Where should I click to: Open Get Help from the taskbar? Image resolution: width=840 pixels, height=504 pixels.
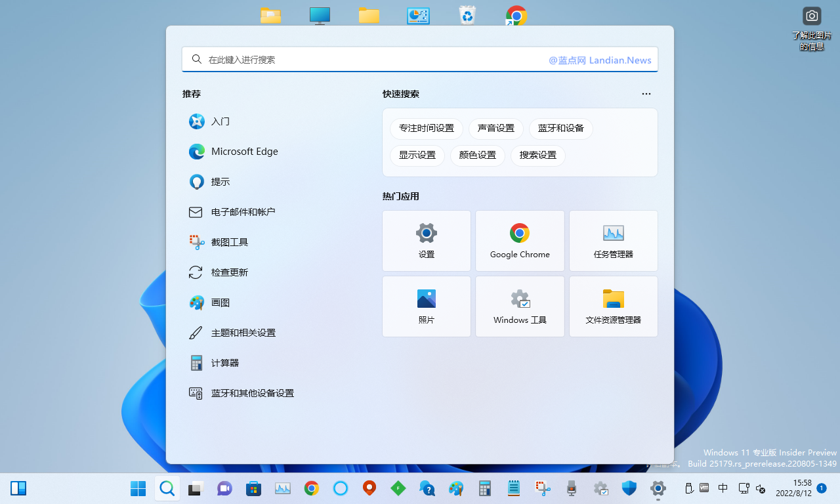point(427,488)
